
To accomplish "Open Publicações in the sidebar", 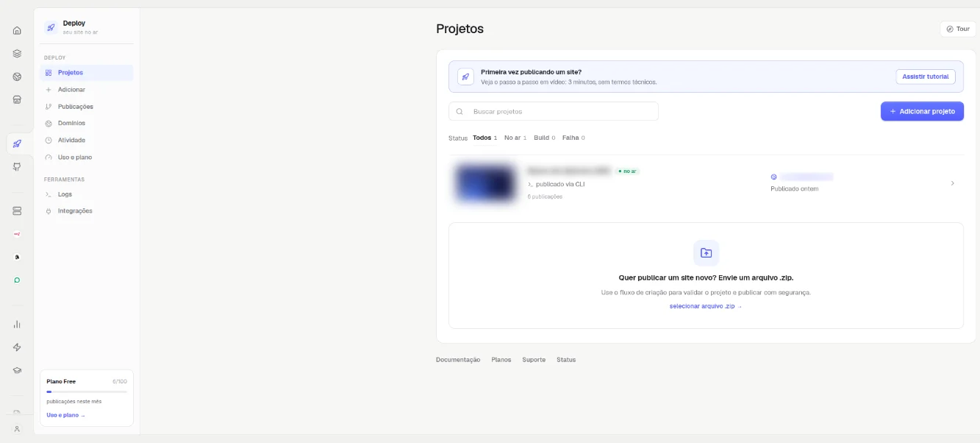I will [87, 107].
